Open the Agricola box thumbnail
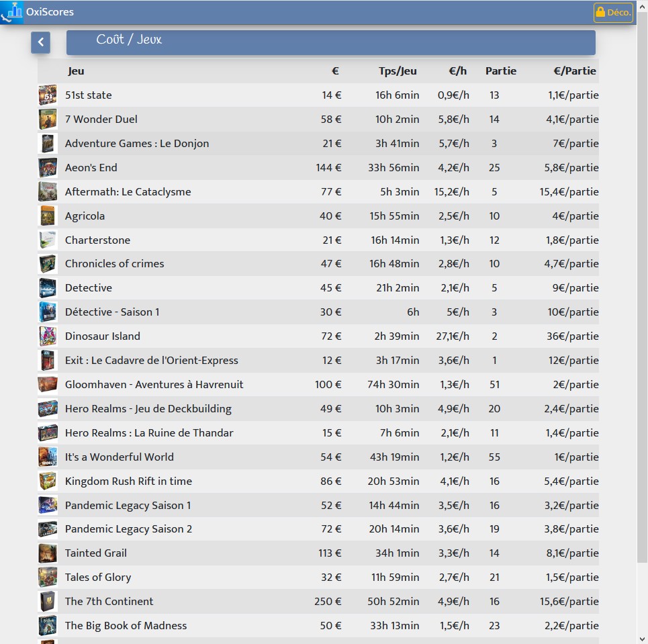This screenshot has width=648, height=644. tap(48, 216)
